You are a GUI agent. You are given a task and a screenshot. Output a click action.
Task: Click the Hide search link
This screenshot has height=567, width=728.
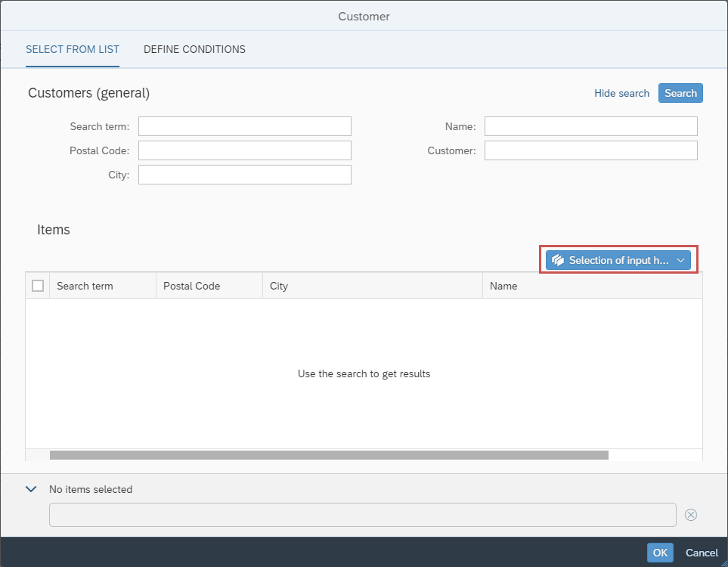[x=621, y=93]
